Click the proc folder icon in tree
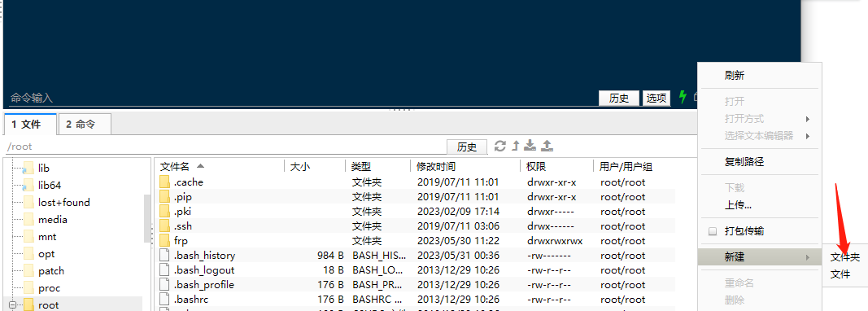The height and width of the screenshot is (311, 868). 28,288
